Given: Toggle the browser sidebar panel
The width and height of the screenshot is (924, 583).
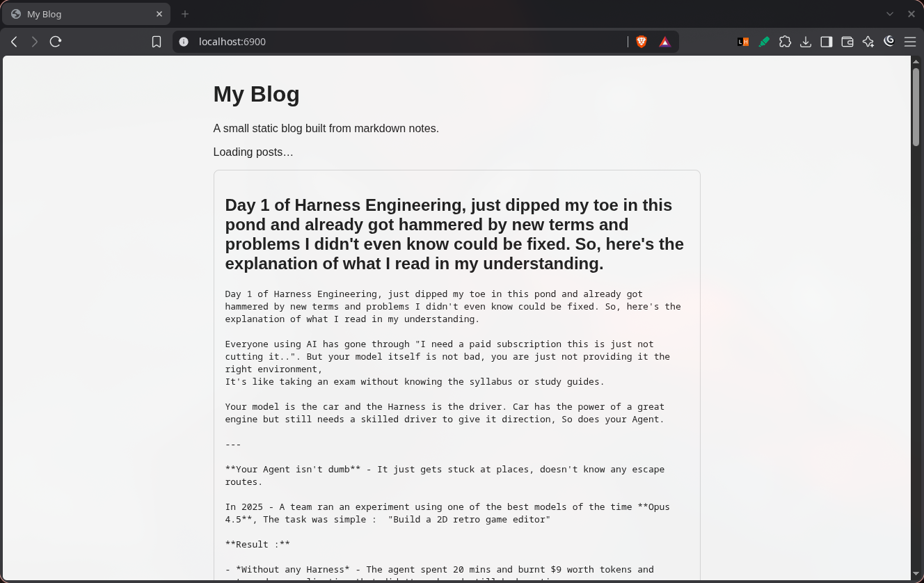Looking at the screenshot, I should (827, 42).
